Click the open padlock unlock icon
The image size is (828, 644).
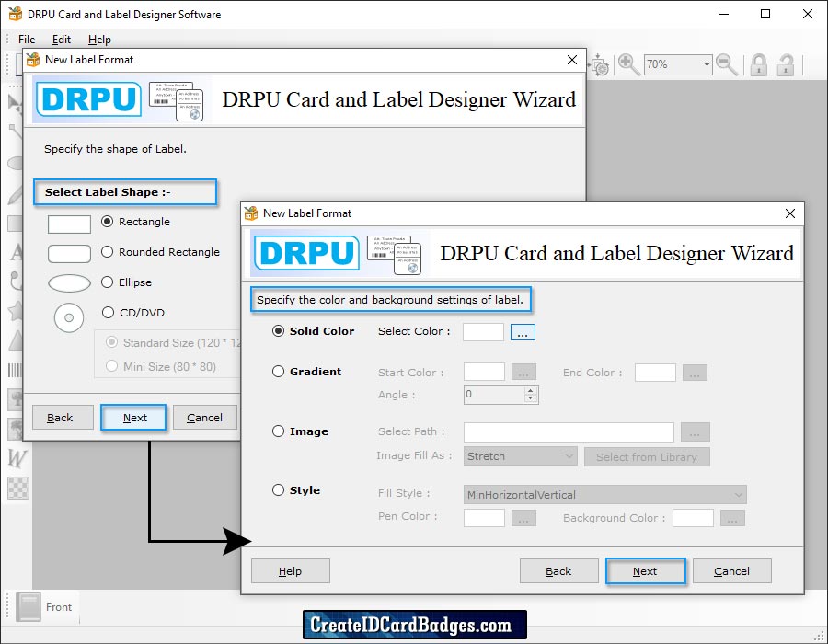coord(786,65)
